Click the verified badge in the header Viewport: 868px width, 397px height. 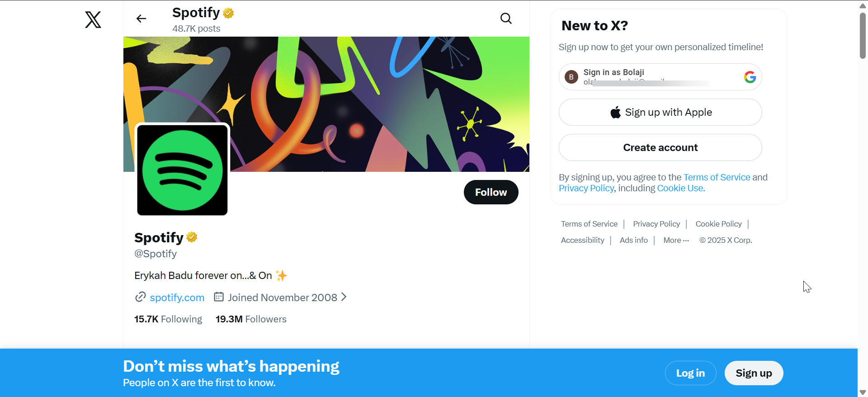coord(229,13)
